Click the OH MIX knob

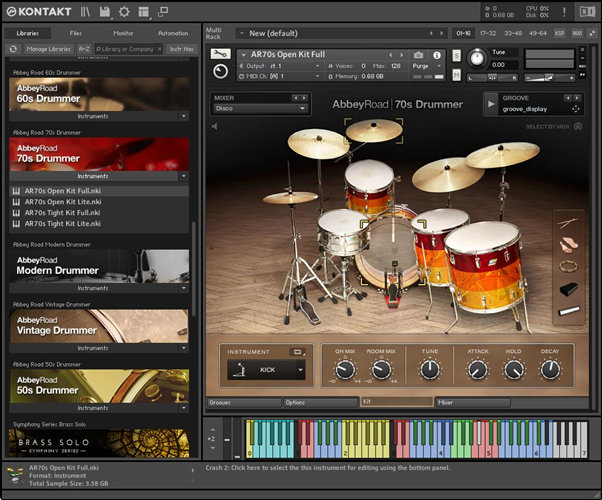click(x=345, y=369)
